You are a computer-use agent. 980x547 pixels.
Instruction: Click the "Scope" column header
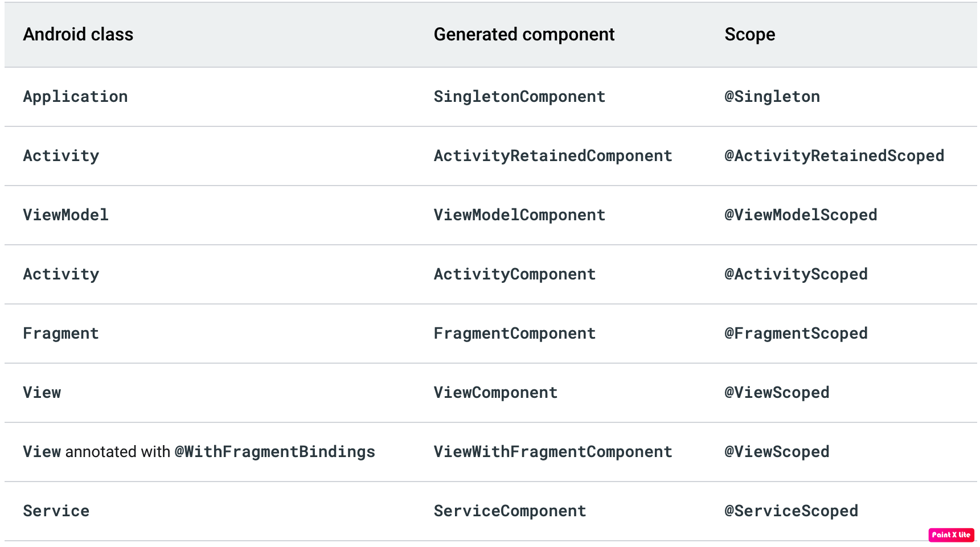point(749,35)
